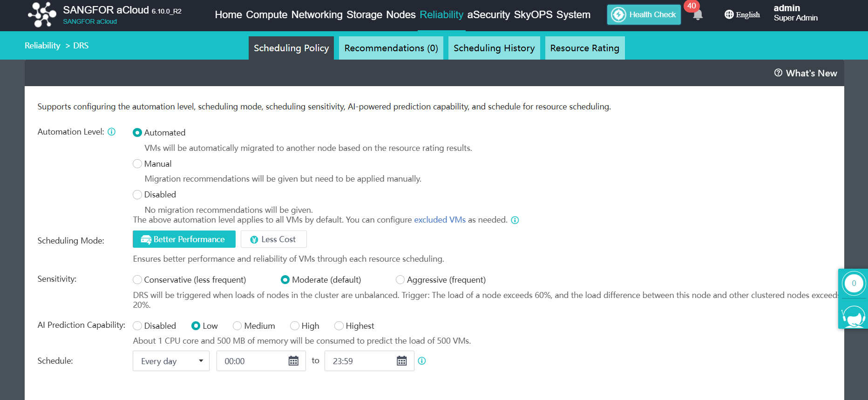This screenshot has height=400, width=868.
Task: Open the excluded VMs link
Action: click(440, 220)
